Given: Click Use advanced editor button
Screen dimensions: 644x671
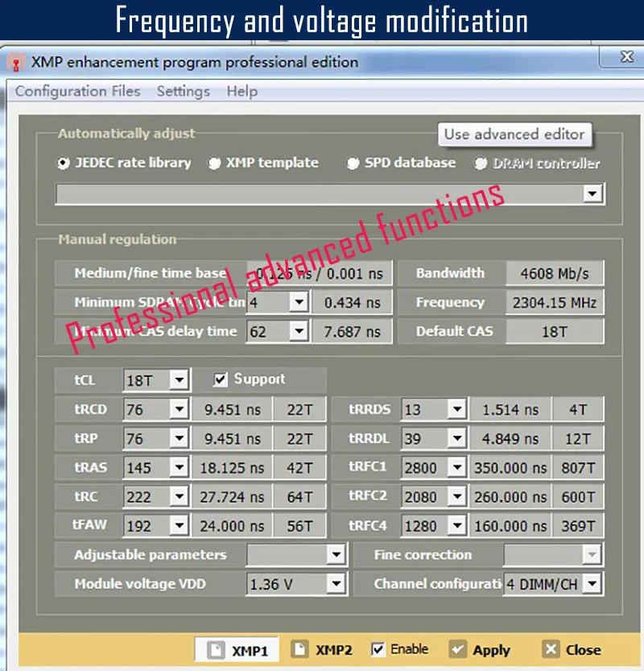Looking at the screenshot, I should pyautogui.click(x=515, y=135).
